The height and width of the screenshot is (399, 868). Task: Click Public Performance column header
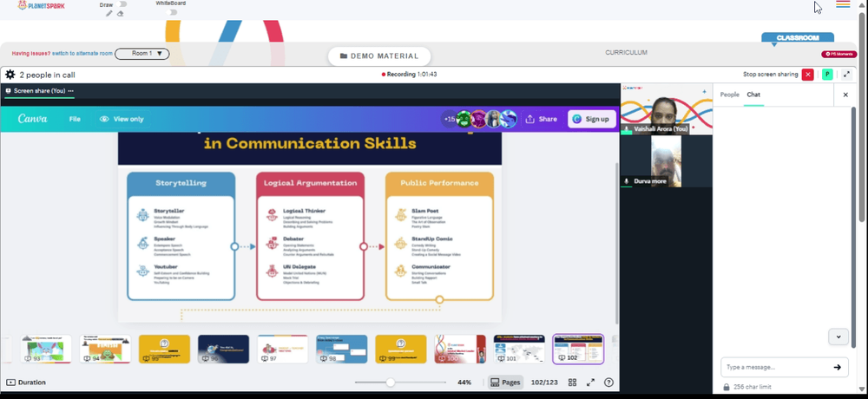[x=439, y=183]
